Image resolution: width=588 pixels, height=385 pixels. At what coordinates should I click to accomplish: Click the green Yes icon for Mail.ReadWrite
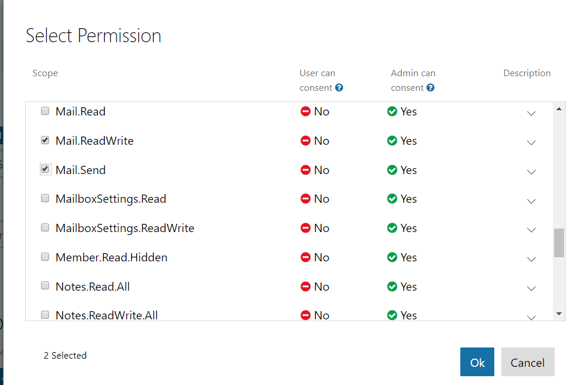pos(392,141)
